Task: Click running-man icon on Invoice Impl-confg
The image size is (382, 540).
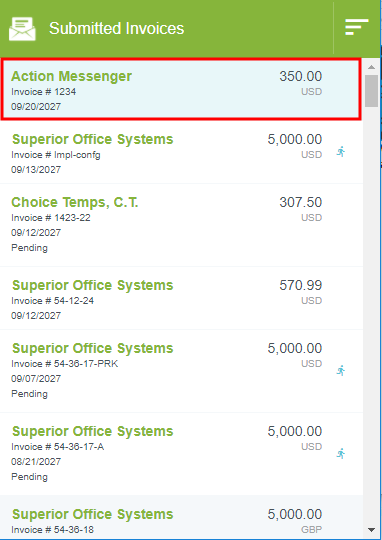Action: click(341, 152)
